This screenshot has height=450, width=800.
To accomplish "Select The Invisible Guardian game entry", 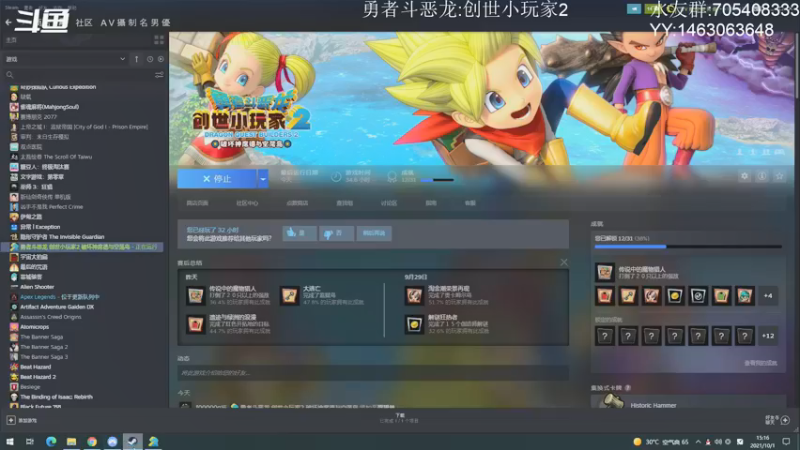I will tap(62, 237).
